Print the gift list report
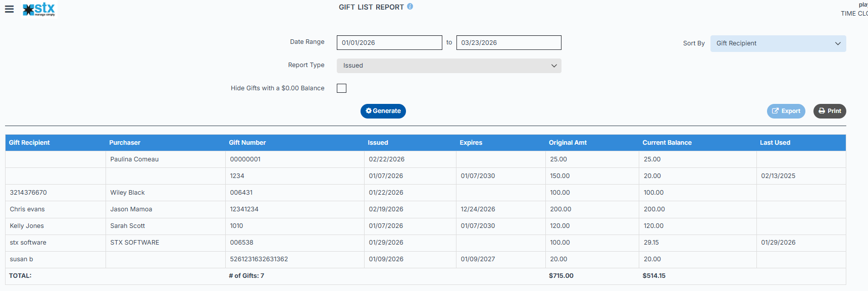This screenshot has height=291, width=868. 829,111
